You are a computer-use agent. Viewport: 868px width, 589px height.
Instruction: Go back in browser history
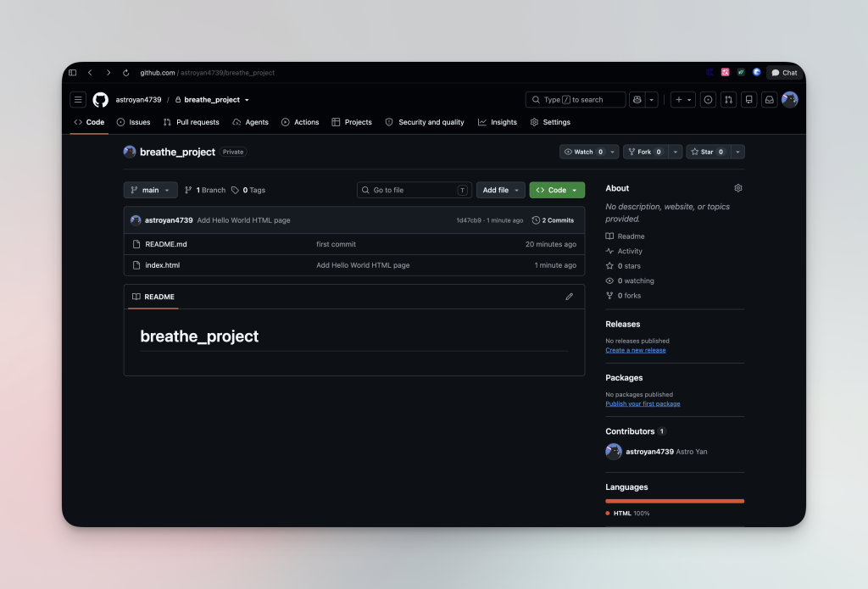90,73
